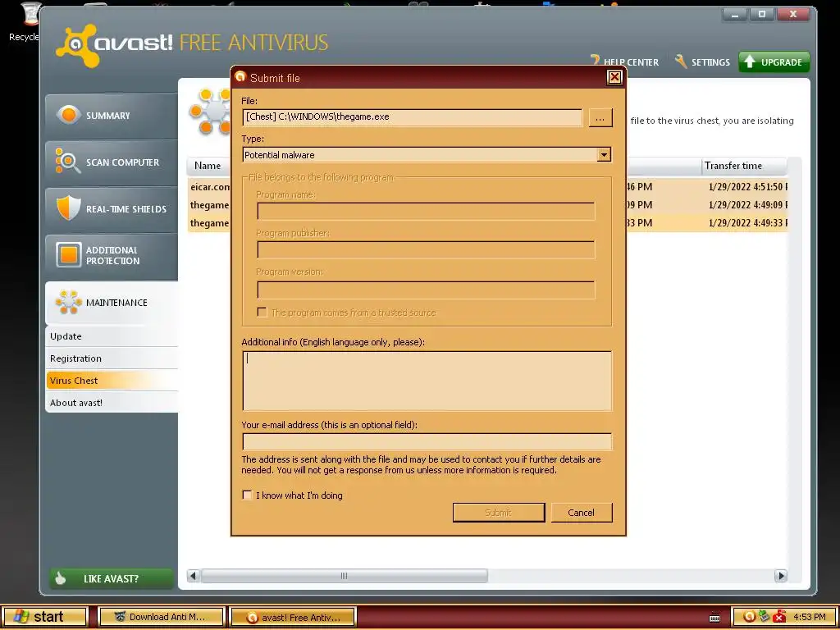This screenshot has width=840, height=630.
Task: Click the Maintenance gear-dots icon
Action: pos(69,302)
